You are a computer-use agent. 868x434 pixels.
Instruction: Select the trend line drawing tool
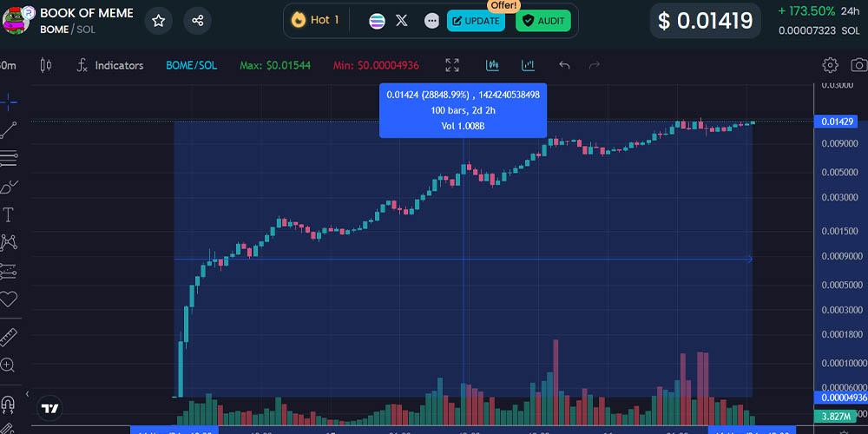(x=9, y=130)
